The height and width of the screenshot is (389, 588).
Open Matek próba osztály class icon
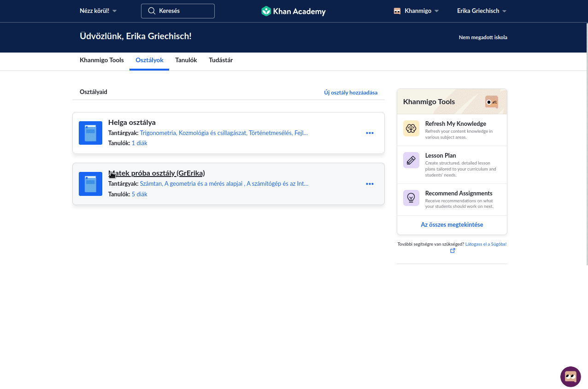pyautogui.click(x=90, y=184)
